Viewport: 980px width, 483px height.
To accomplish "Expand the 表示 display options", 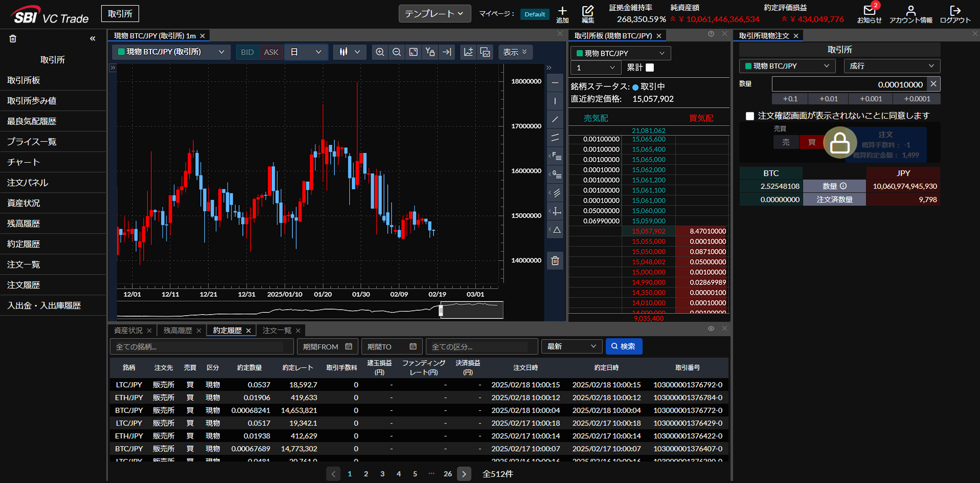I will point(515,52).
